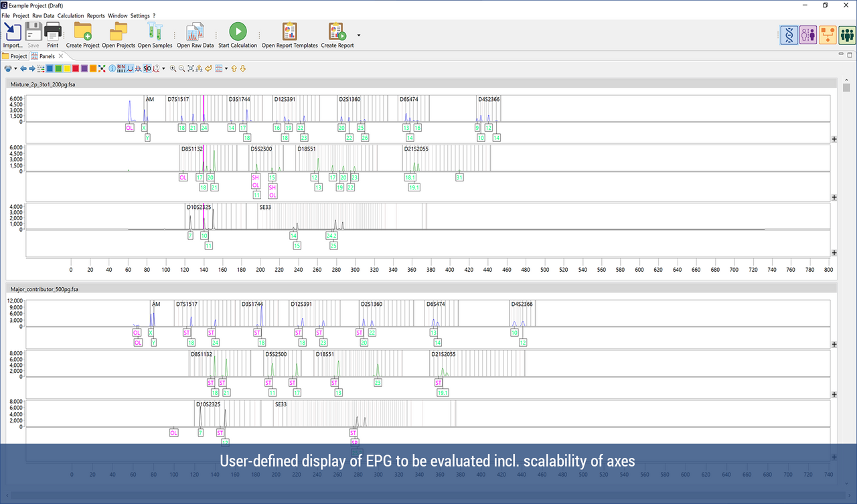Open the Create Report dropdown arrow
This screenshot has height=504, width=857.
(358, 35)
